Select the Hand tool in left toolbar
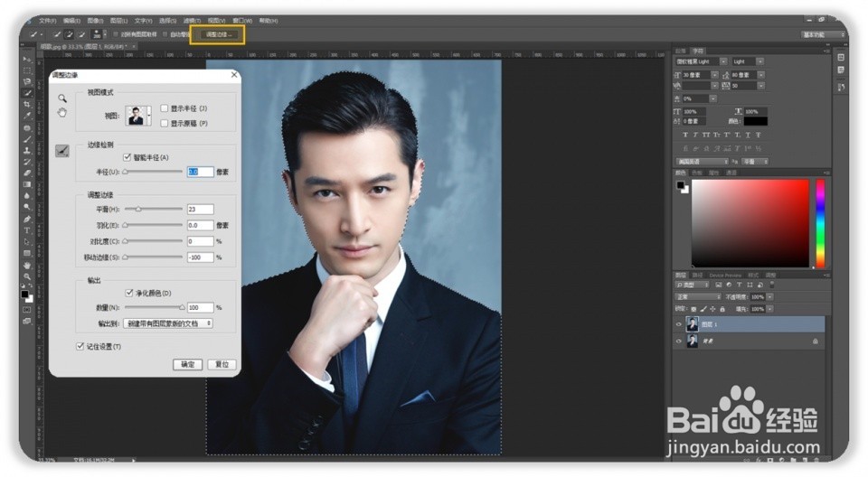 pos(26,265)
